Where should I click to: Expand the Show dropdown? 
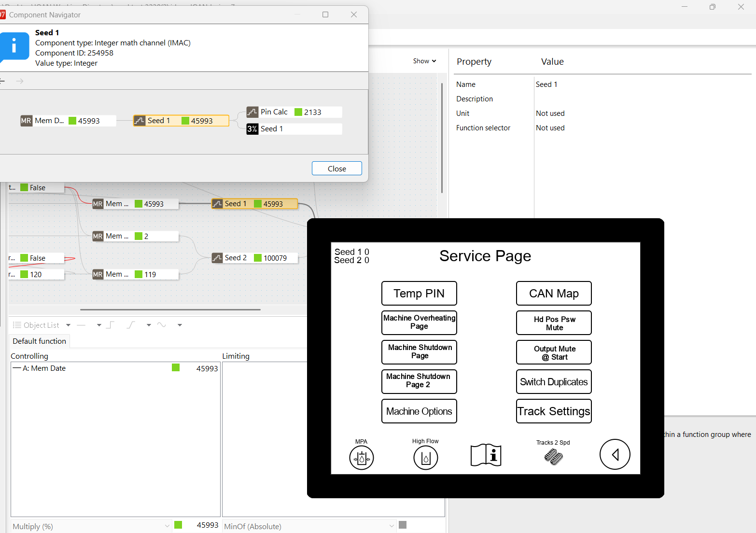point(424,61)
